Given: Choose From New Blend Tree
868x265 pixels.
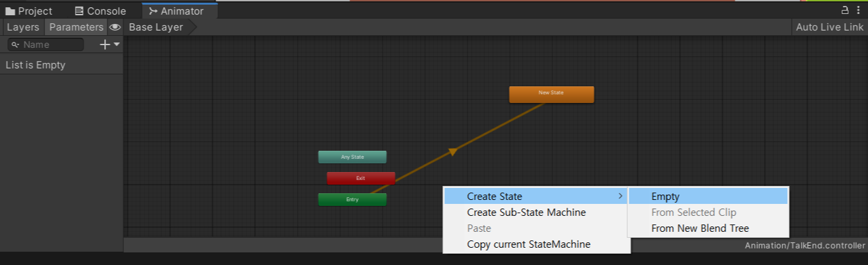Looking at the screenshot, I should 708,228.
